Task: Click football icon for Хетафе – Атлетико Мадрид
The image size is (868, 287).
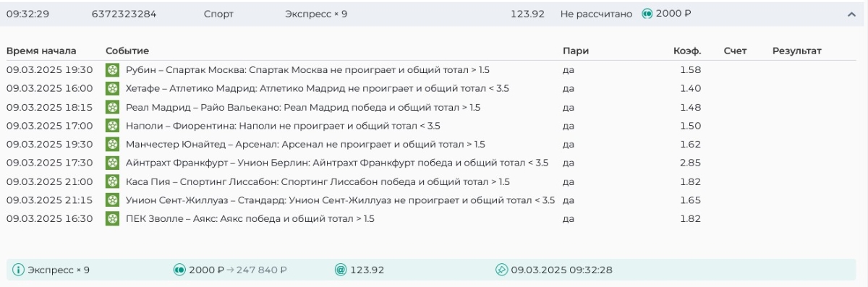Action: tap(112, 88)
